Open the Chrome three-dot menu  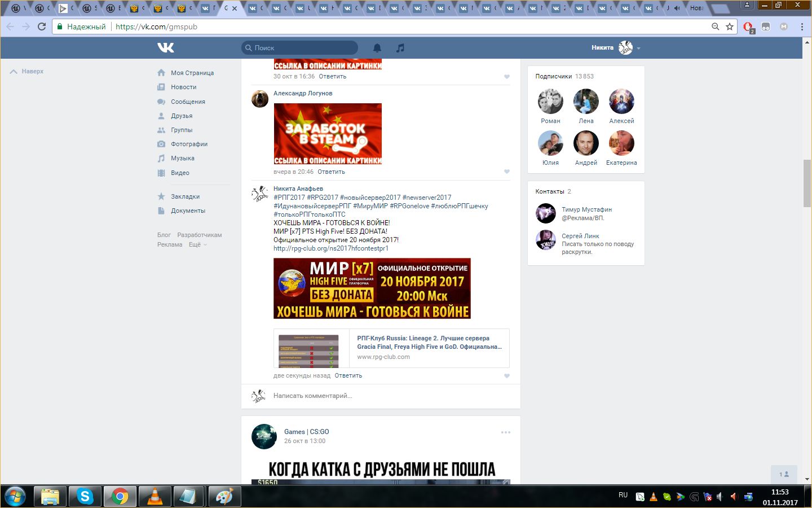pyautogui.click(x=801, y=27)
